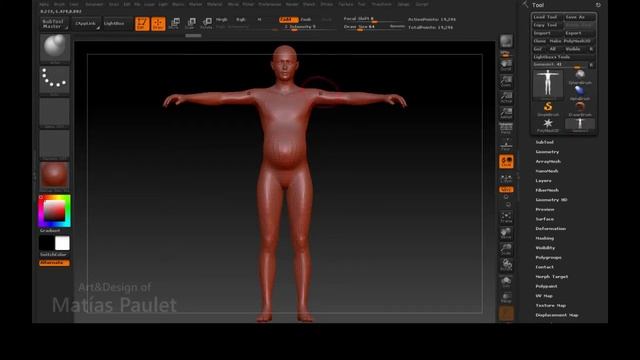Open the Transform menu
The image size is (640, 360).
point(381,4)
